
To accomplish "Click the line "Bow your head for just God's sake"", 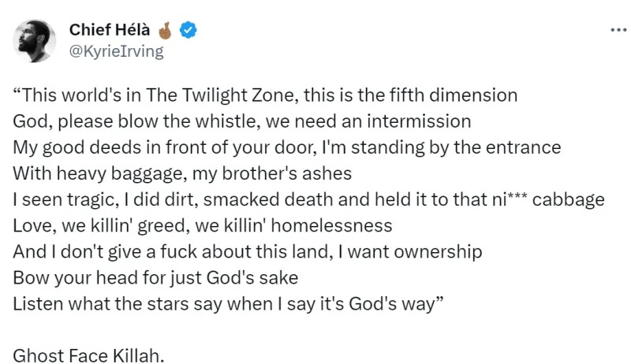I will click(x=155, y=278).
